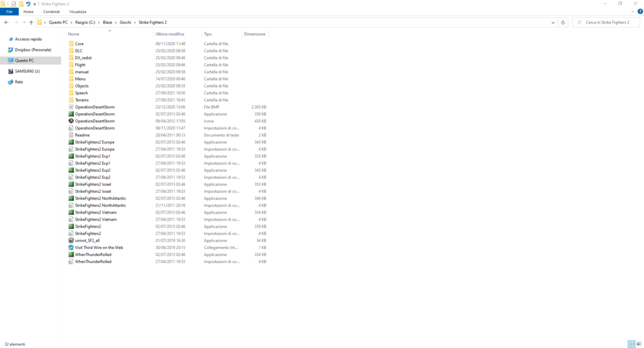Image resolution: width=644 pixels, height=348 pixels.
Task: Open the Visualizza ribbon tab
Action: click(x=78, y=12)
